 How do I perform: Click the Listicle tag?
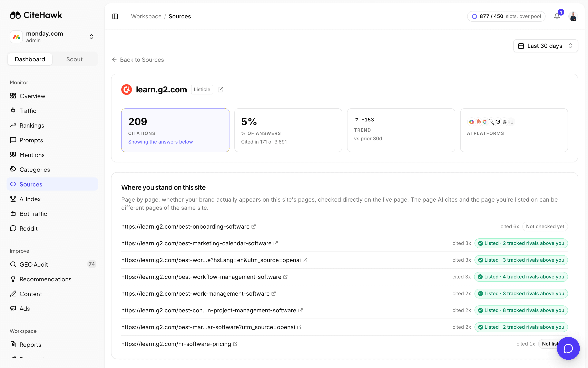[202, 90]
